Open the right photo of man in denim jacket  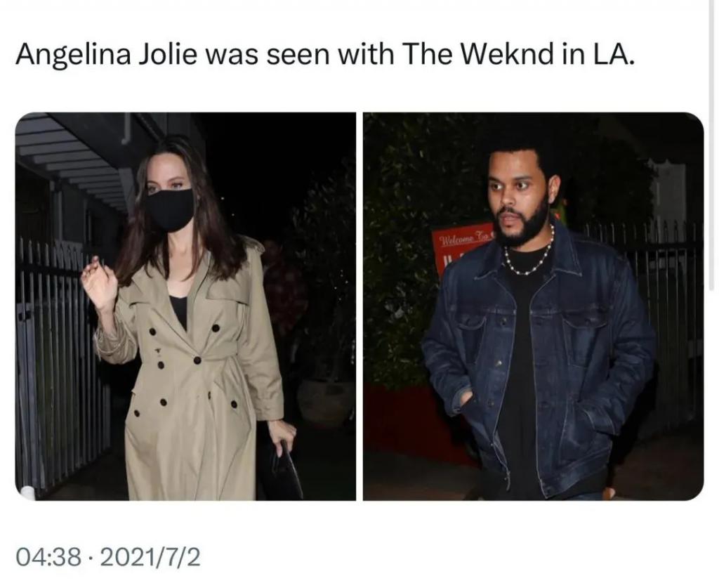[x=534, y=306]
